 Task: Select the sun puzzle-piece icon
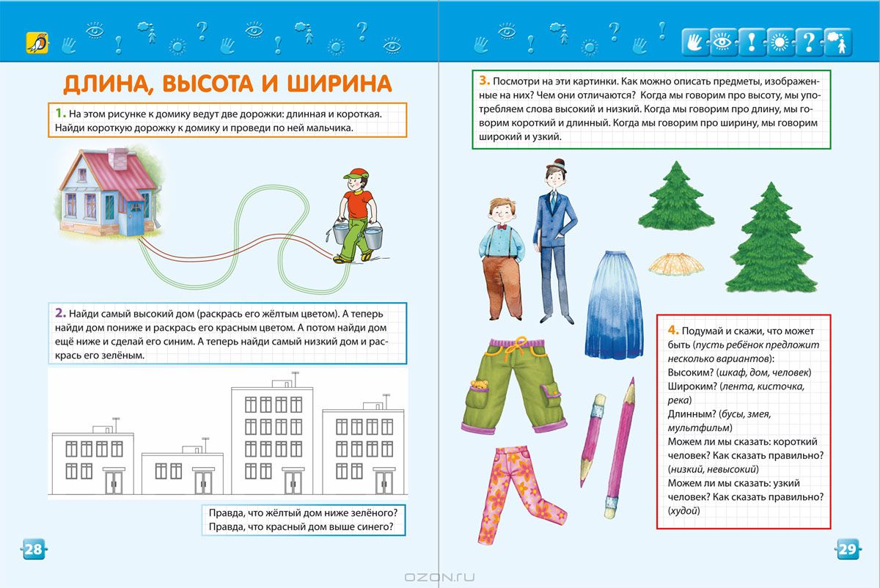(x=780, y=43)
